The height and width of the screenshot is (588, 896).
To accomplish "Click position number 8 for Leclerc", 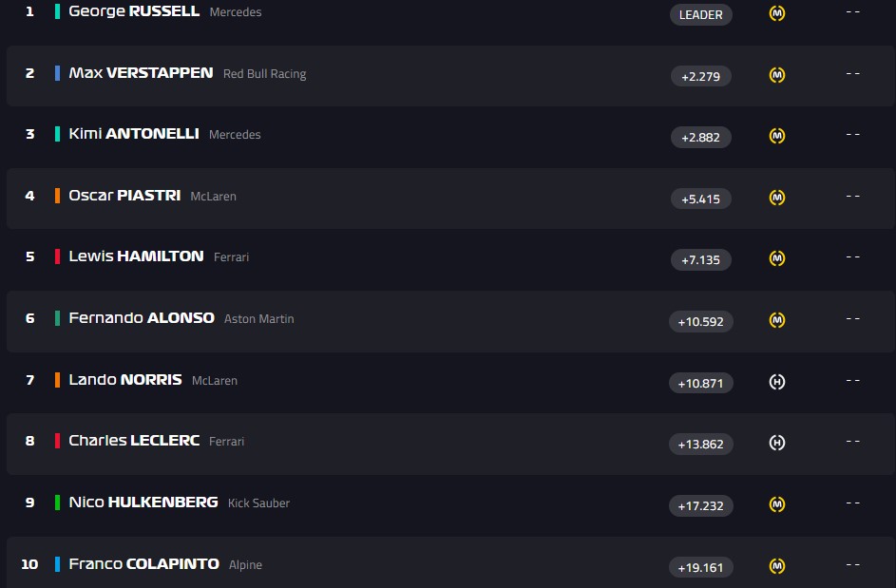I will 29,441.
